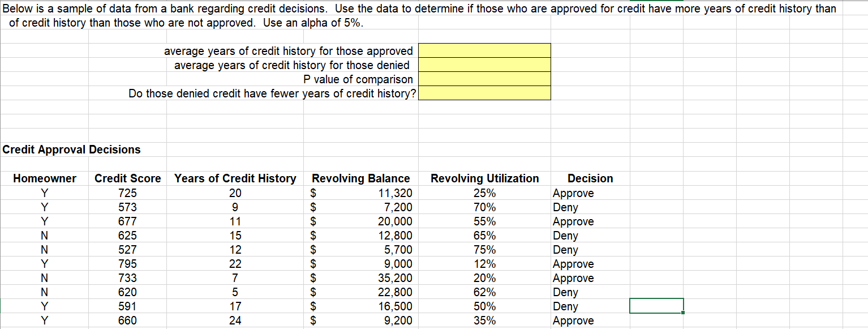The image size is (868, 329).
Task: Select credit score cell 625
Action: pyautogui.click(x=128, y=236)
